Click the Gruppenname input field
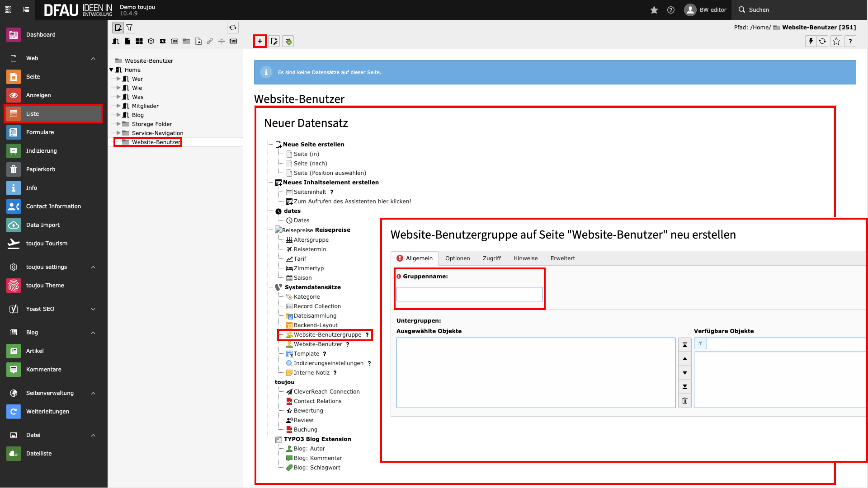868x488 pixels. [x=469, y=294]
